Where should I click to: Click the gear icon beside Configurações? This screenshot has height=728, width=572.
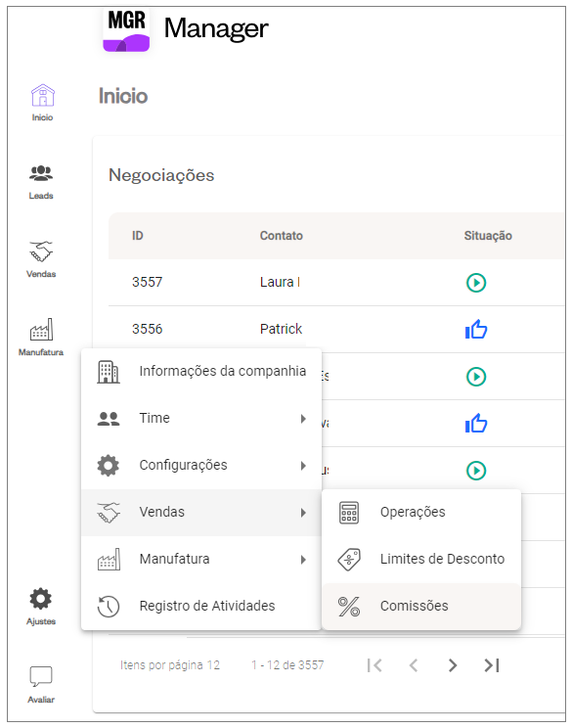109,465
